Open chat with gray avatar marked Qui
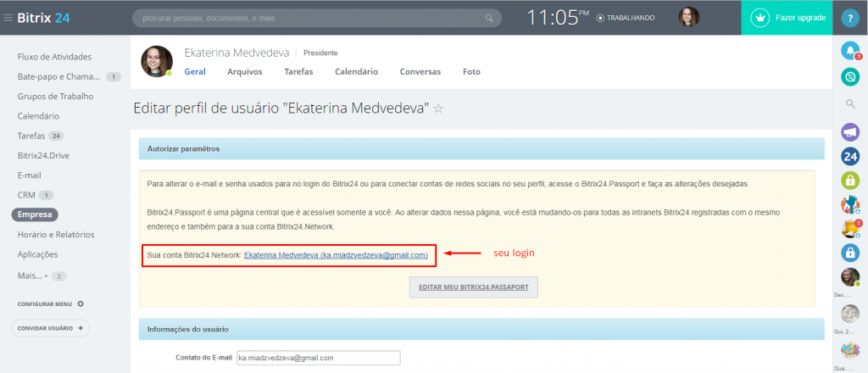The image size is (868, 373). 850,314
